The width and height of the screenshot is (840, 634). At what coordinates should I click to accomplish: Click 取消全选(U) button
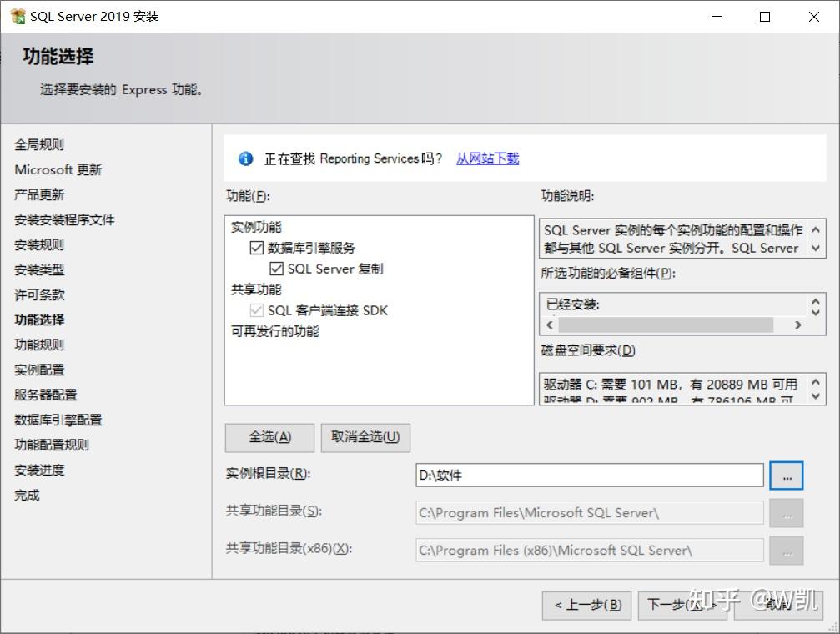pyautogui.click(x=365, y=437)
